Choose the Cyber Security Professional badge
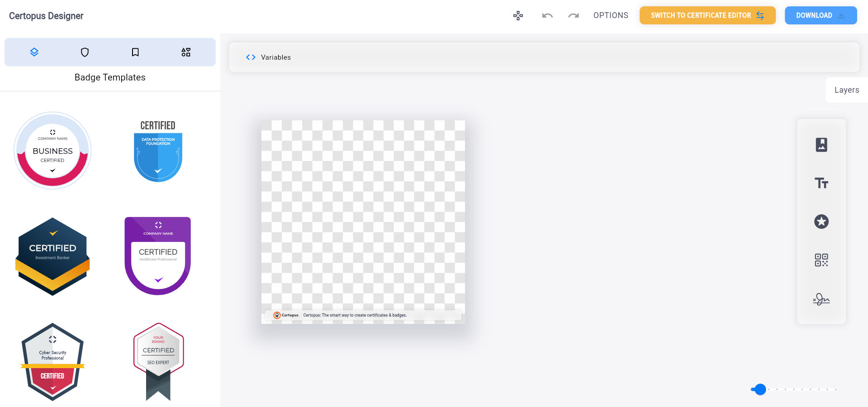 52,362
